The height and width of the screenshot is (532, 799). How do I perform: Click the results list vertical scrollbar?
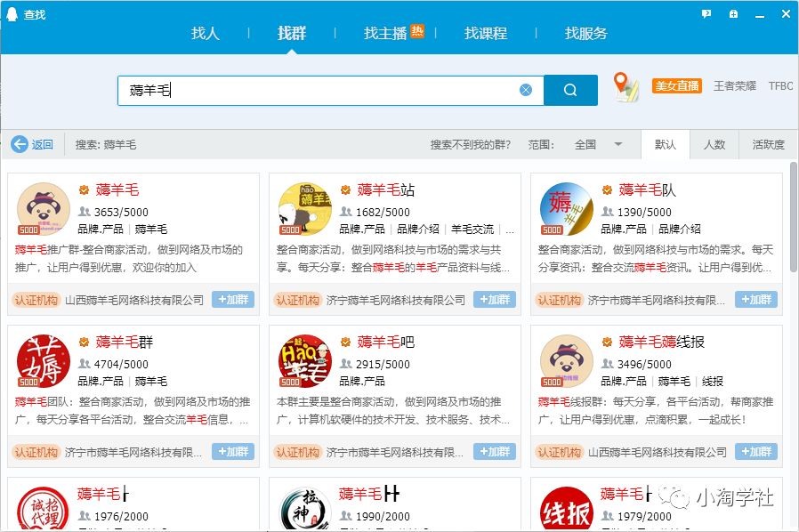pos(794,217)
